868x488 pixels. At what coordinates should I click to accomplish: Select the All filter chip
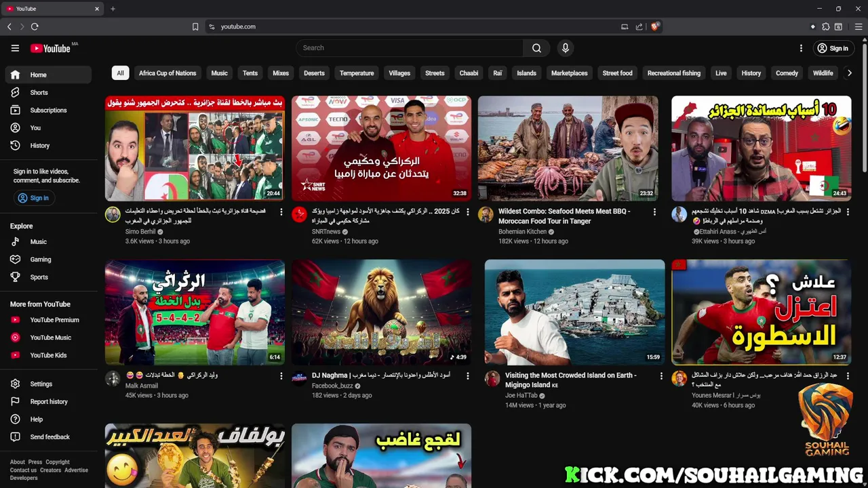coord(120,73)
